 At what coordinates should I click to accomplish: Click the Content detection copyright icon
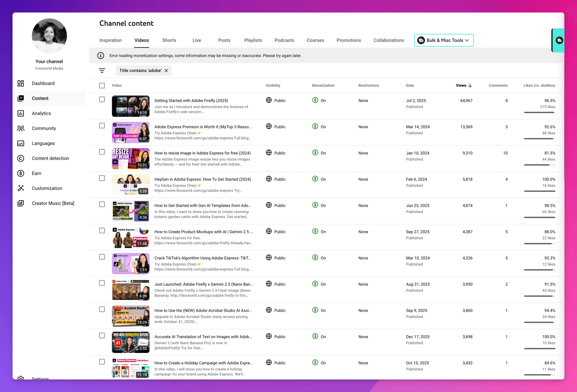(21, 158)
